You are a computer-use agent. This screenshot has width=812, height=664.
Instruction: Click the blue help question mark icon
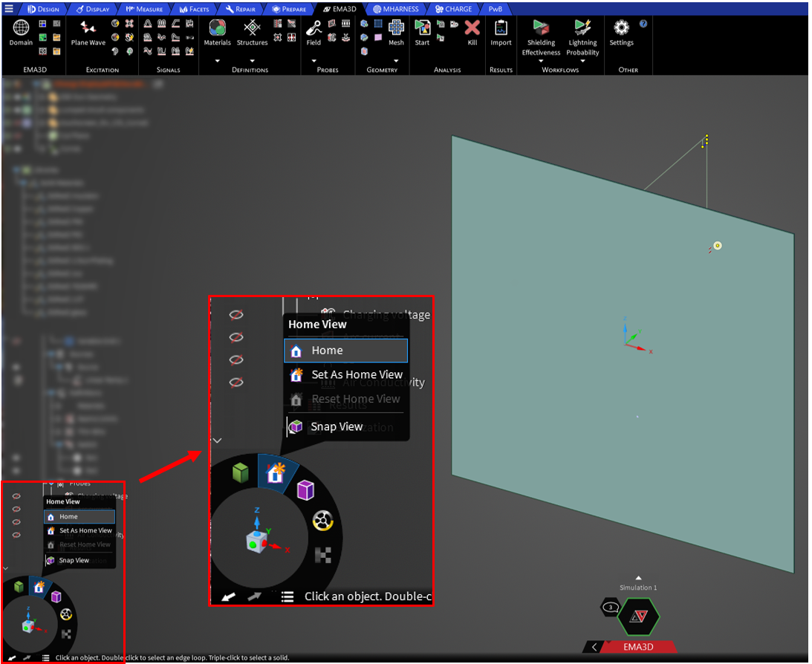643,24
